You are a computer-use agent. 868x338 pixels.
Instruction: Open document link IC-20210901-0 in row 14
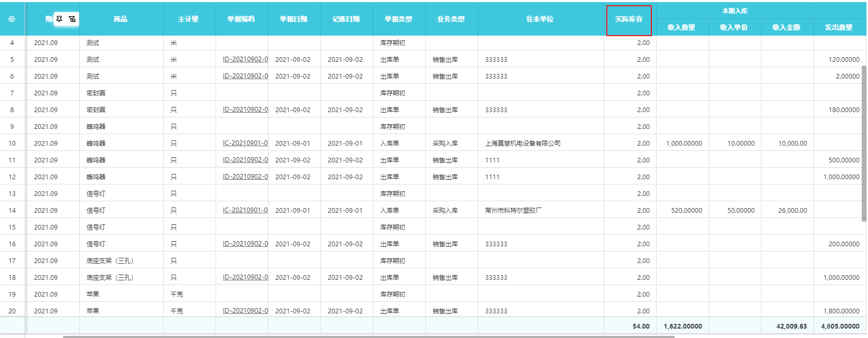click(245, 210)
